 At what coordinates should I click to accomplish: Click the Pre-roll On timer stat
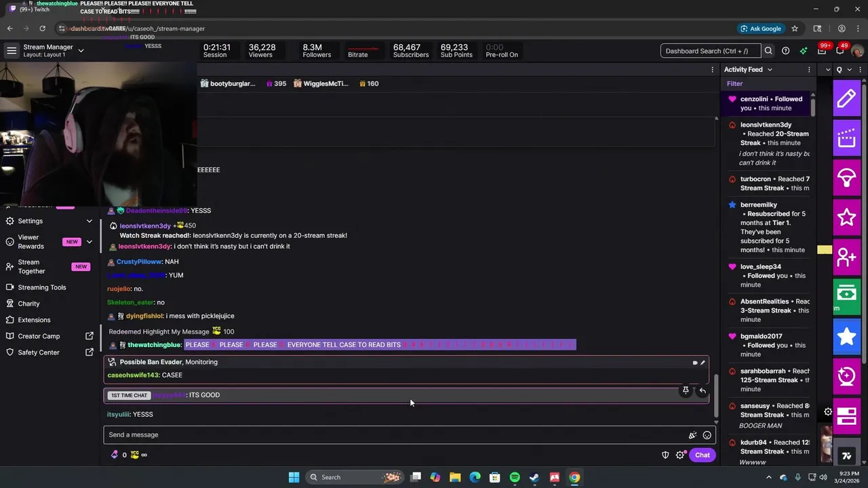click(x=502, y=51)
